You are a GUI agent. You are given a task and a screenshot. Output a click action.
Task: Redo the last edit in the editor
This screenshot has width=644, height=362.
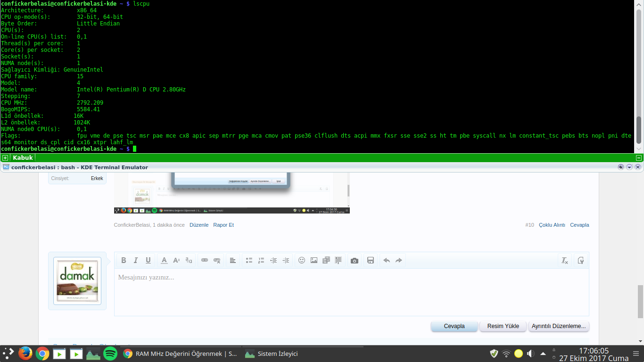pos(399,260)
